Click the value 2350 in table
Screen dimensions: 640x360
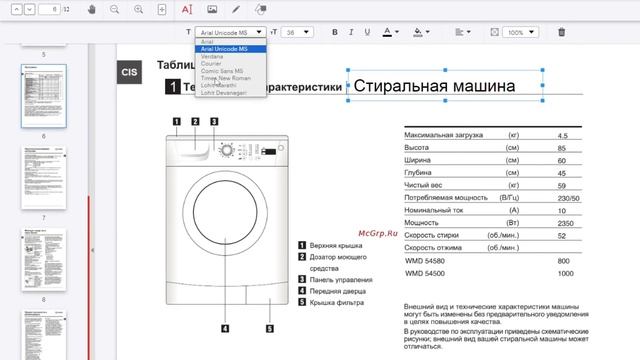[565, 223]
